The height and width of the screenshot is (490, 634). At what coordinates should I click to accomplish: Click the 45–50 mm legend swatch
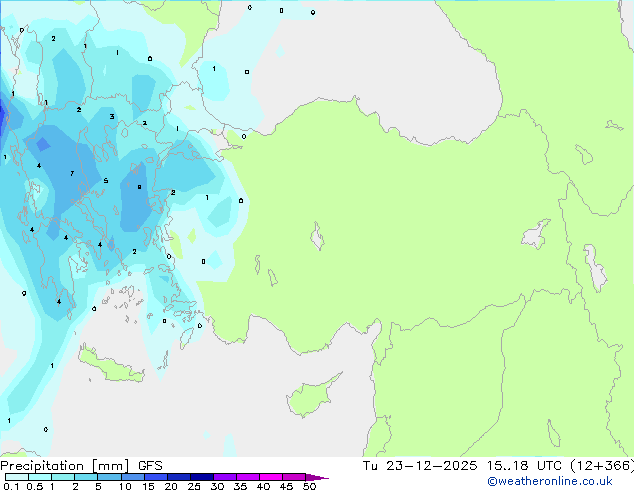point(294,477)
